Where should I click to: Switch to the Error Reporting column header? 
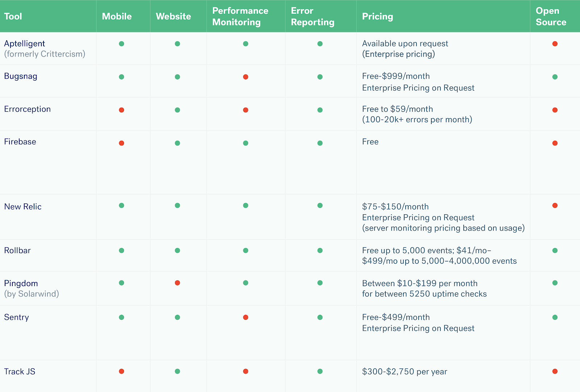point(312,16)
